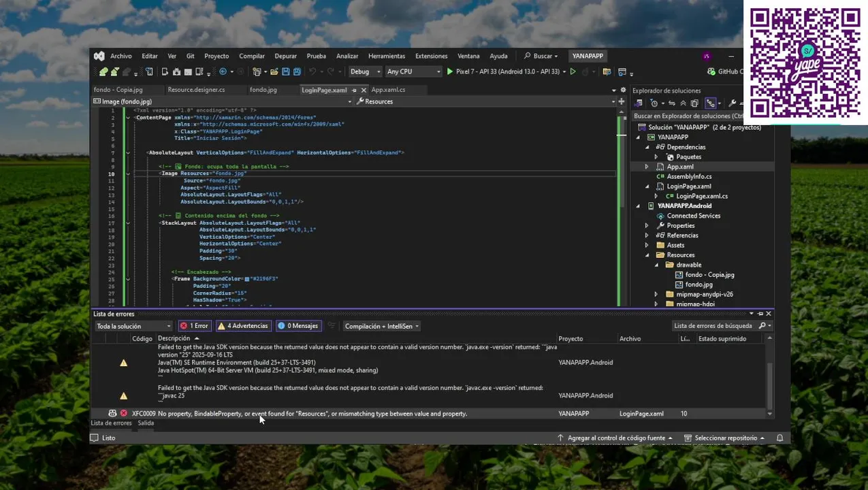
Task: Click Collapse All icon in Solution Explorer
Action: [x=683, y=103]
